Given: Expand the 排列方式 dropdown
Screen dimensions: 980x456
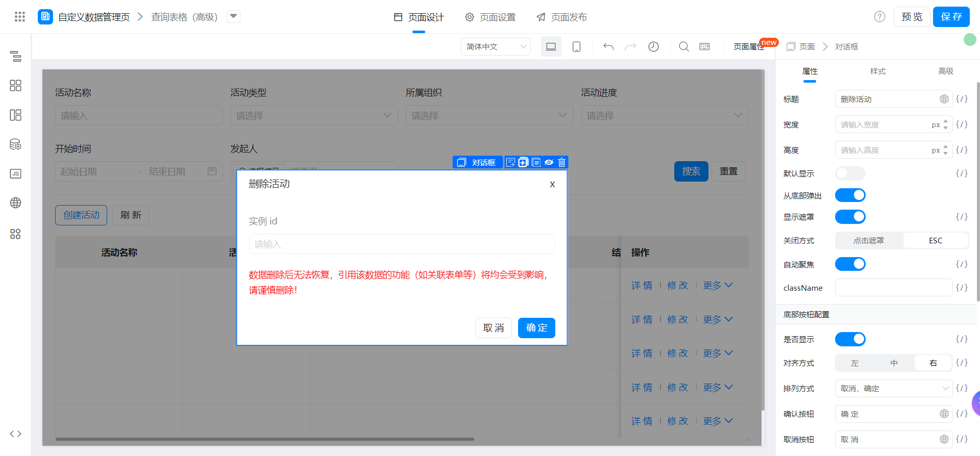Looking at the screenshot, I should (893, 389).
